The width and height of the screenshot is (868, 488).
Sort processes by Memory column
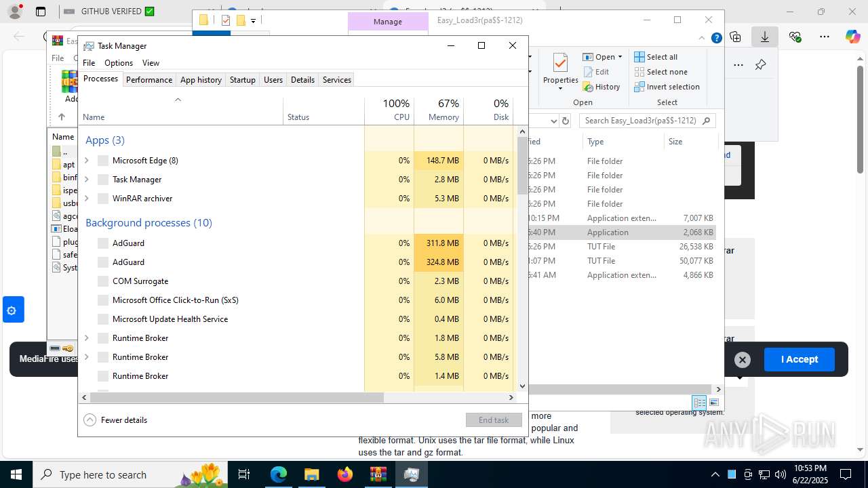(439, 110)
